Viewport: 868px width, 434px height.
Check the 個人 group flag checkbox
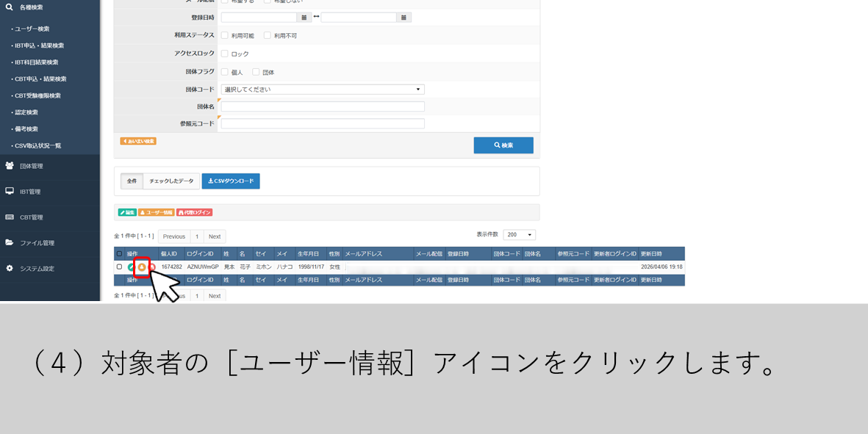(x=225, y=72)
